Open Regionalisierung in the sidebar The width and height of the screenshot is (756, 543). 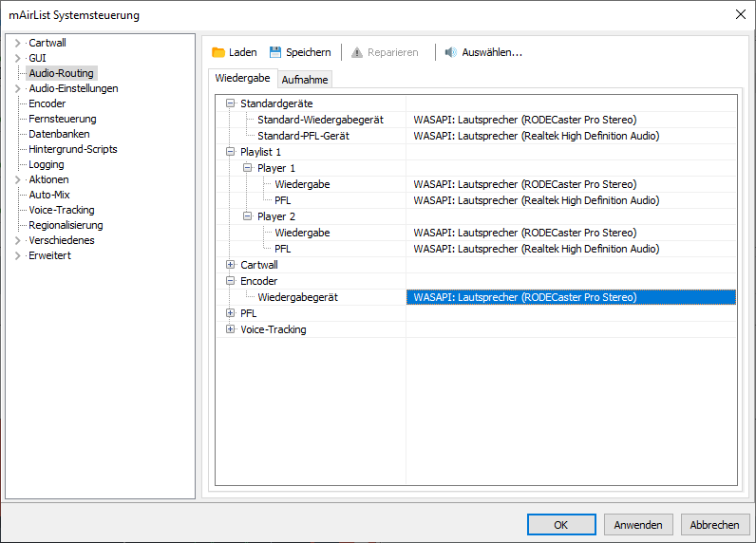66,225
